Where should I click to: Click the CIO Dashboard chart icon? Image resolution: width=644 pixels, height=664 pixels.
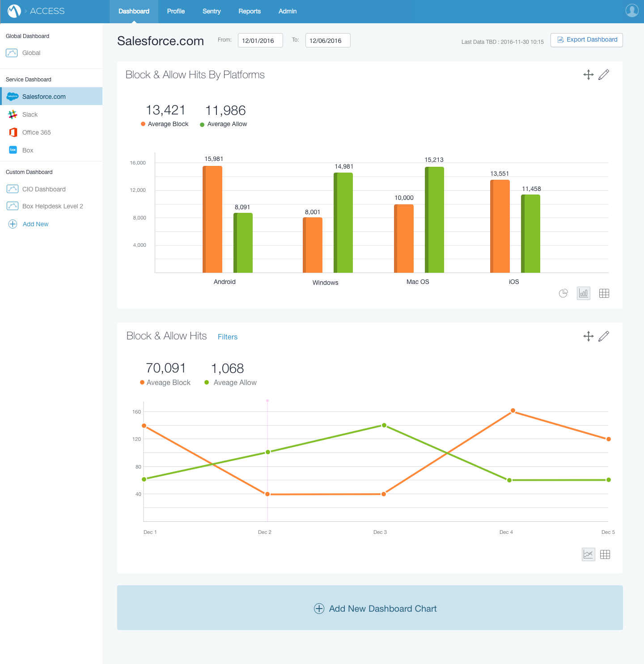tap(13, 189)
